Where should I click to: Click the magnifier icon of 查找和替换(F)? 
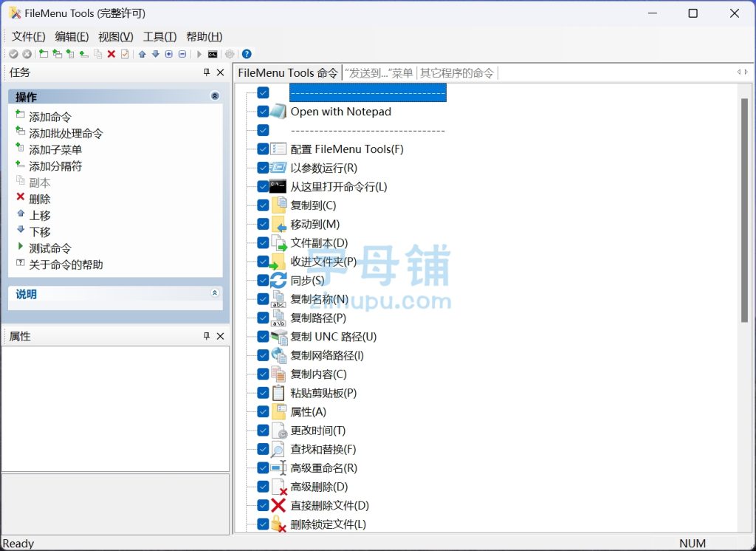278,449
